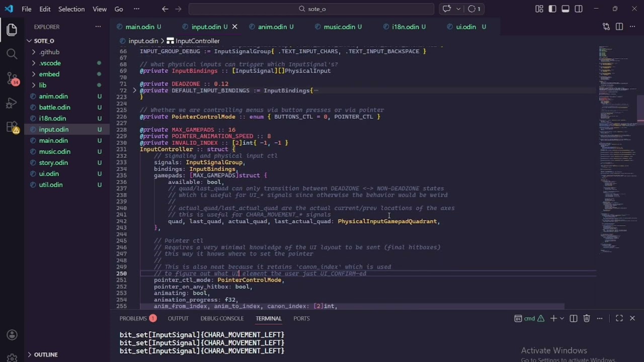Open the View menu
This screenshot has height=362, width=644.
tap(100, 9)
